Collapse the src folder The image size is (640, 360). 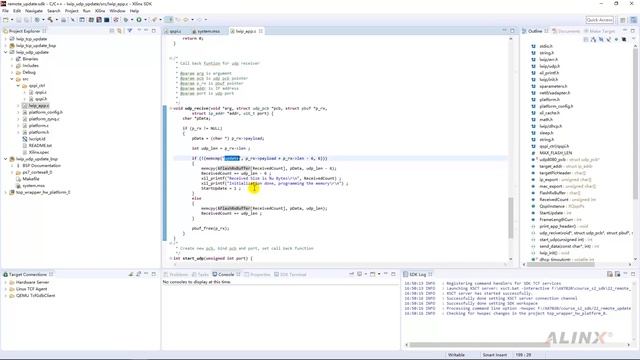[12, 79]
